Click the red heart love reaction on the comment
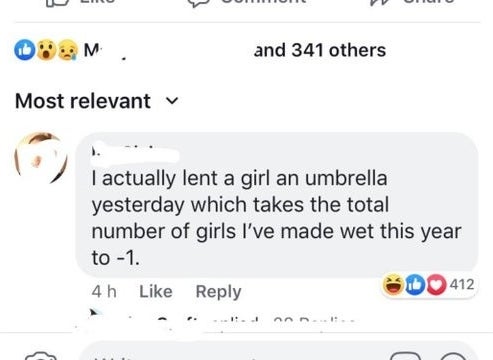Image resolution: width=493 pixels, height=360 pixels. point(436,284)
